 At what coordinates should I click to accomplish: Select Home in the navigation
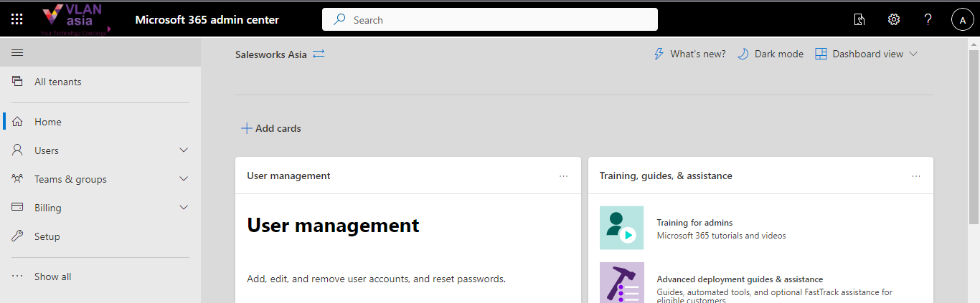tap(100, 122)
